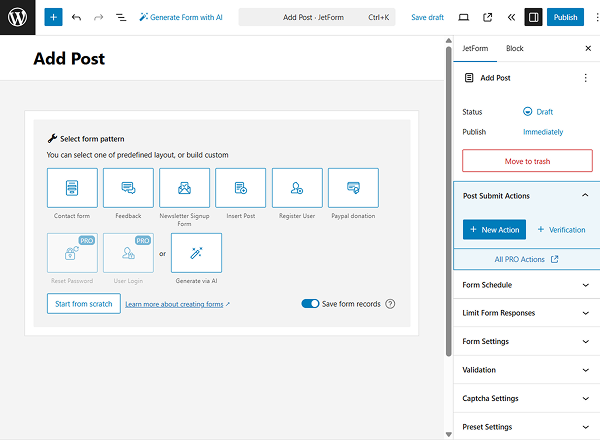Click the double chevron collapse icon
The height and width of the screenshot is (440, 600).
pos(511,17)
